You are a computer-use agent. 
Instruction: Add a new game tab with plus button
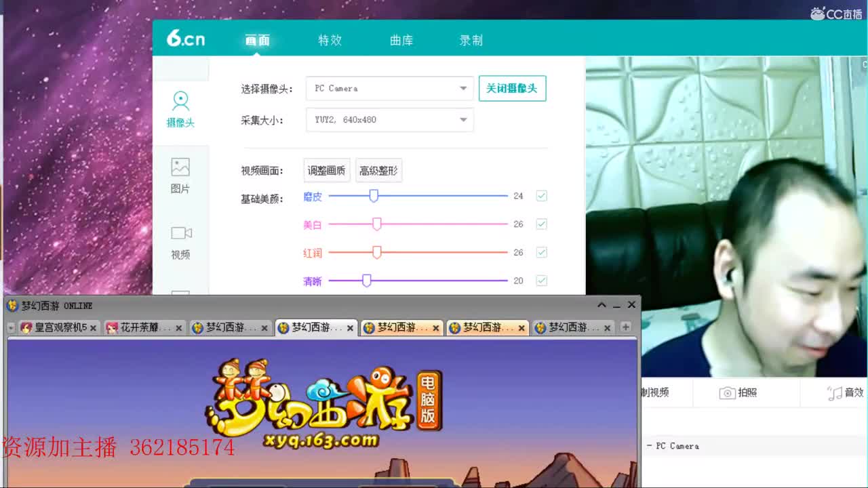point(625,327)
